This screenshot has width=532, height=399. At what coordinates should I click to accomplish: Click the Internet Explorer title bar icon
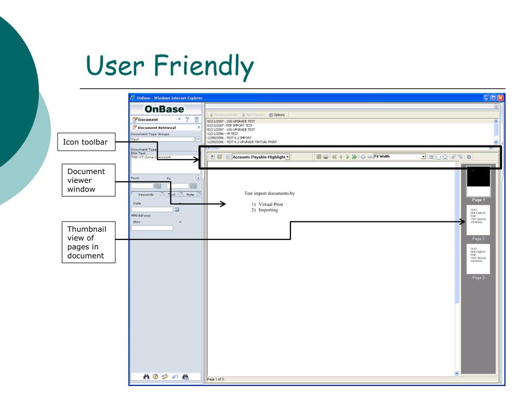point(132,98)
